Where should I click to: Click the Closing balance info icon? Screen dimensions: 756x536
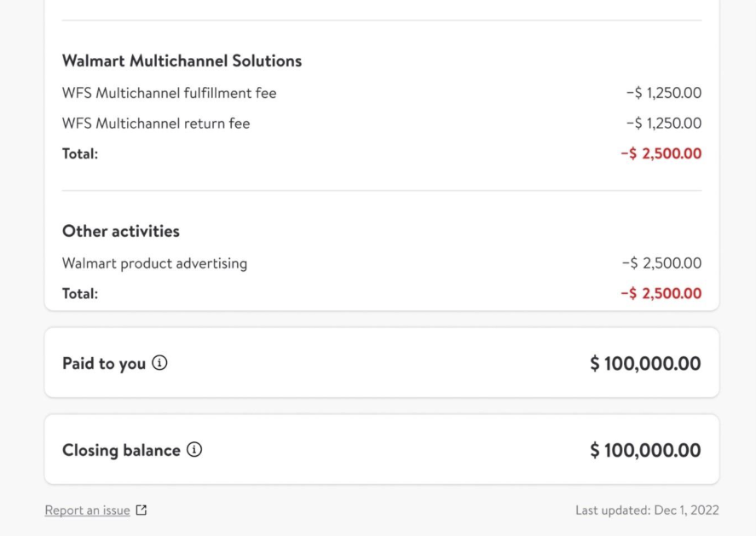194,450
